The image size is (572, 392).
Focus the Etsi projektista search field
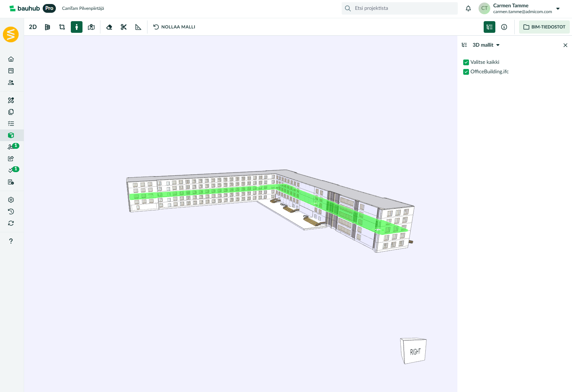[400, 8]
